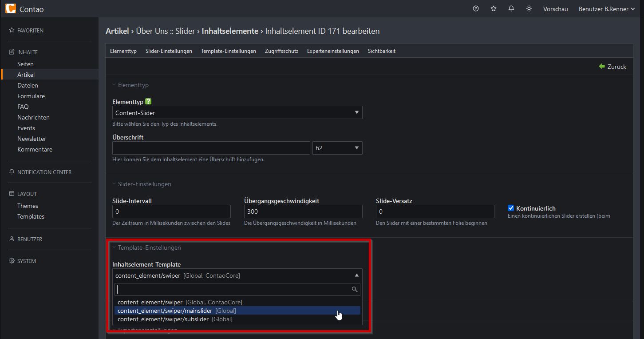644x339 pixels.
Task: Click Artikel in the breadcrumb
Action: tap(117, 31)
